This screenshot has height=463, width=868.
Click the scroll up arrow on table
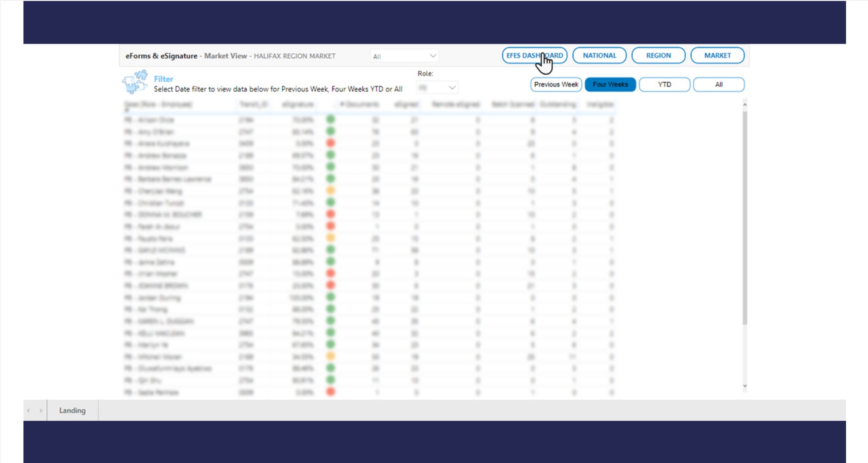pyautogui.click(x=745, y=104)
